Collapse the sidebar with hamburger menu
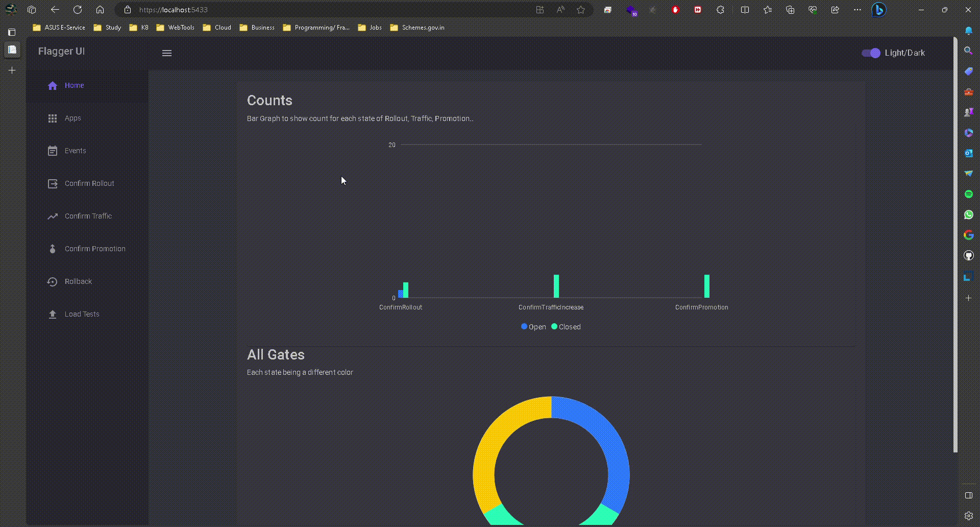This screenshot has height=527, width=980. pos(167,53)
